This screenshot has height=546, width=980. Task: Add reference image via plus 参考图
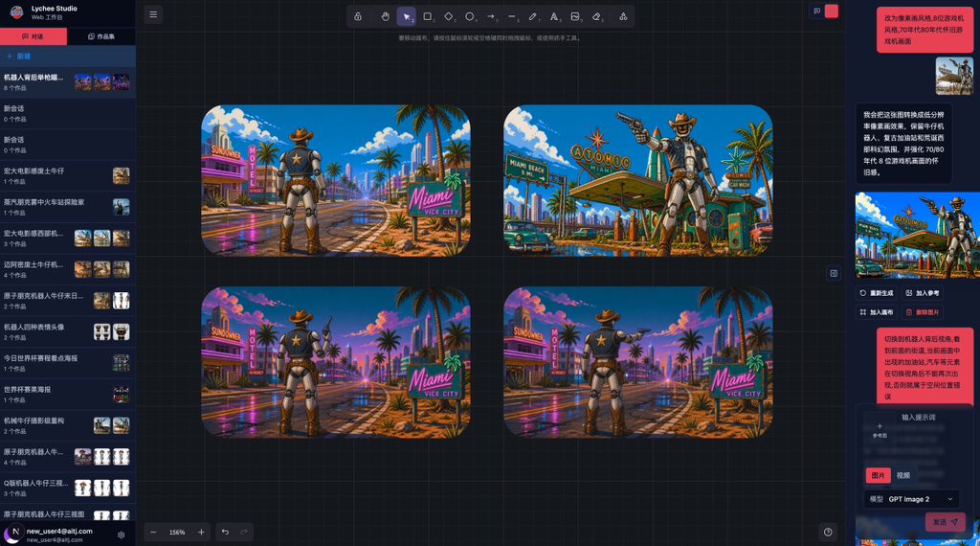(880, 430)
